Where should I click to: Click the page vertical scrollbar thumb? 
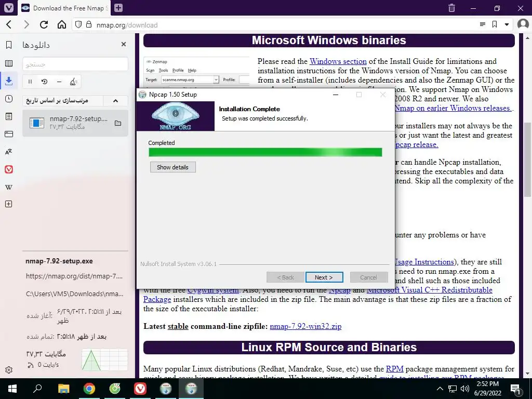click(x=528, y=159)
